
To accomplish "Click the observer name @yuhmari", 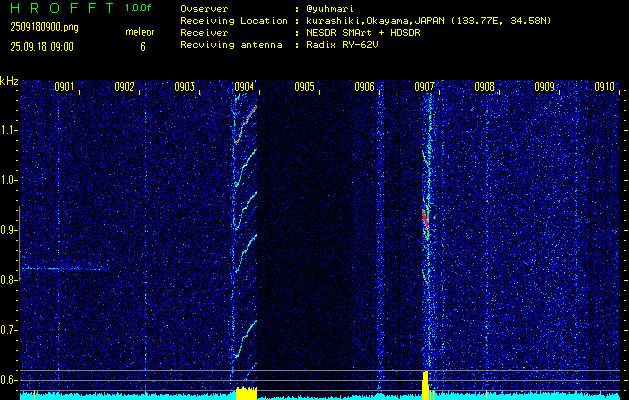I will (329, 8).
